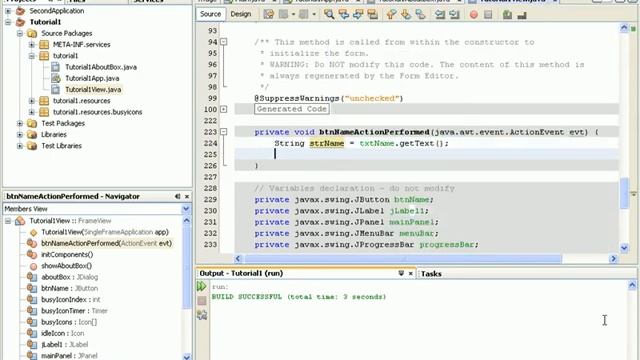This screenshot has width=640, height=360.
Task: Close the Navigator panel
Action: 187,197
